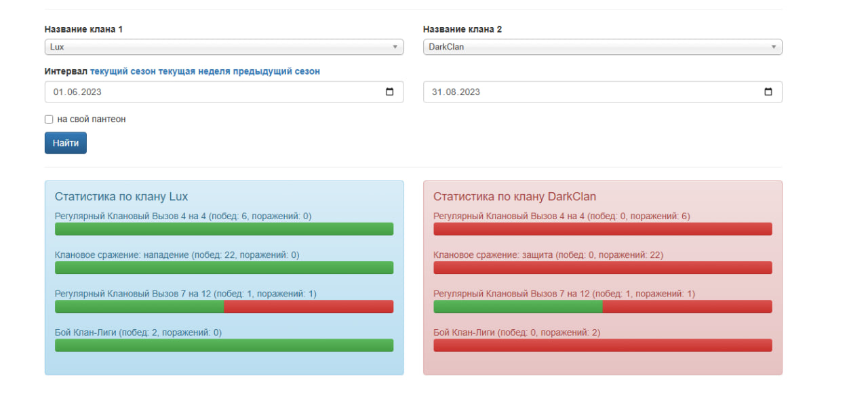The width and height of the screenshot is (868, 399).
Task: Click Lux 'нападение' green progress bar
Action: [x=224, y=268]
